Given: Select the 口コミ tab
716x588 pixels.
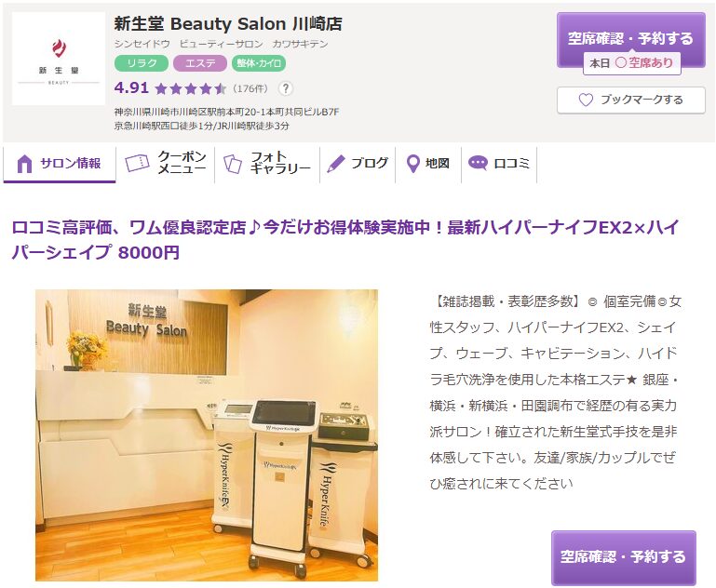Looking at the screenshot, I should [499, 164].
